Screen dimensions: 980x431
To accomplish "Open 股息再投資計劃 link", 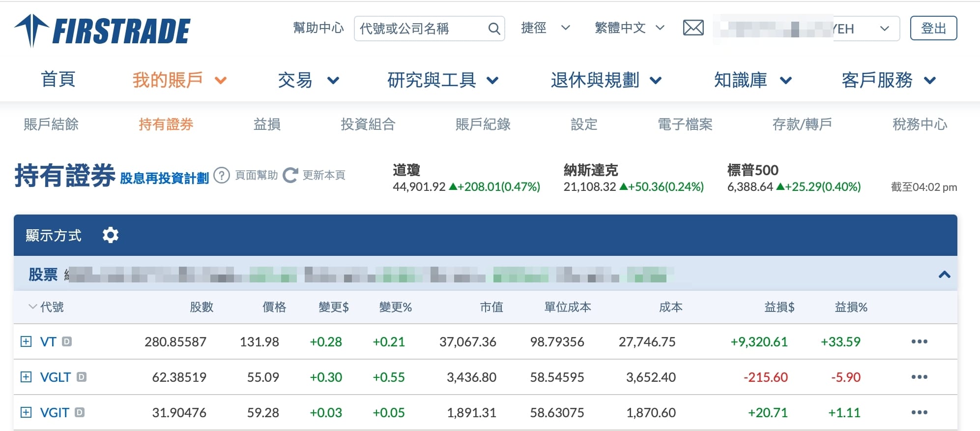I will 165,178.
